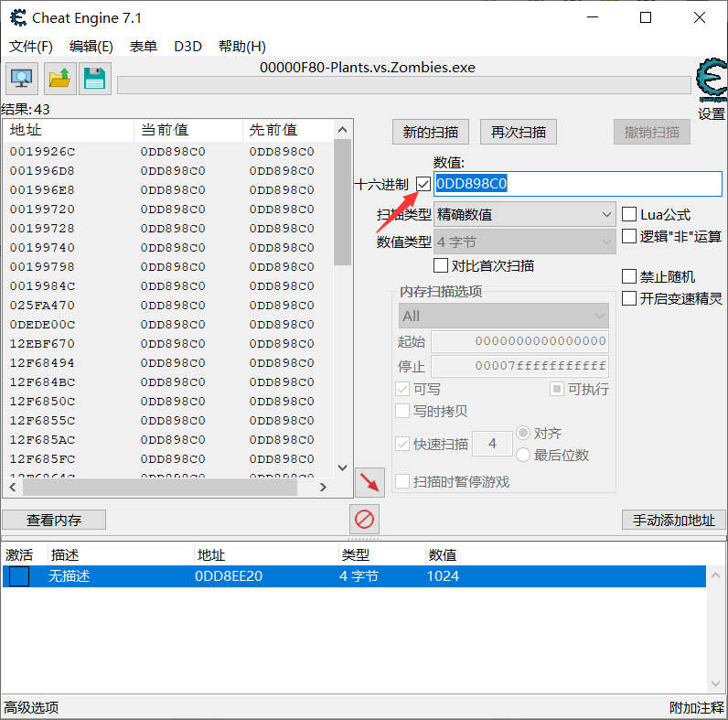Image resolution: width=728 pixels, height=720 pixels.
Task: Select the 最后位数 radio button
Action: click(x=523, y=455)
